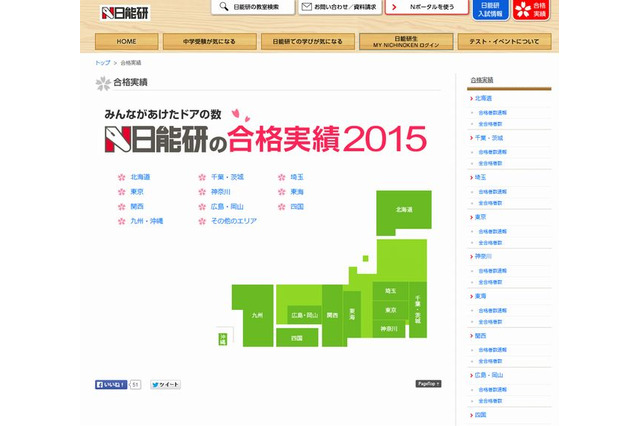Screen dimensions: 640x426
Task: Open 千葉・茨城 heading in right sidebar
Action: click(x=489, y=138)
